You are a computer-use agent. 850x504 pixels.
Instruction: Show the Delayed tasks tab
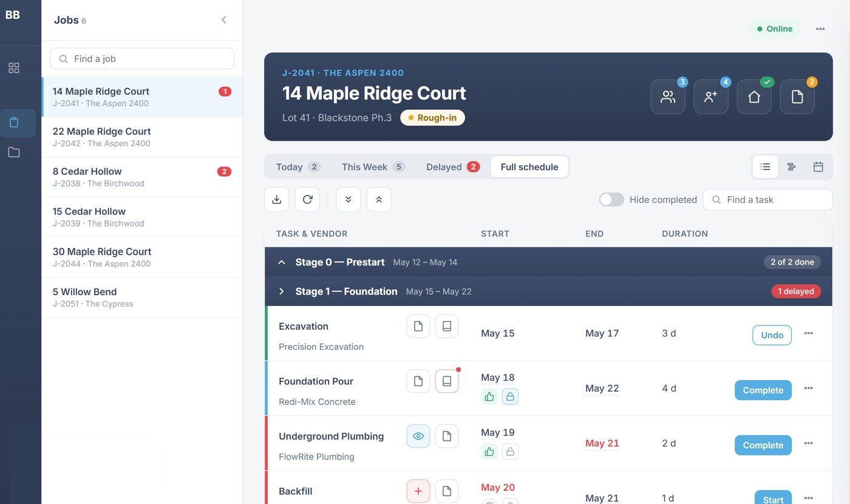[x=453, y=167]
